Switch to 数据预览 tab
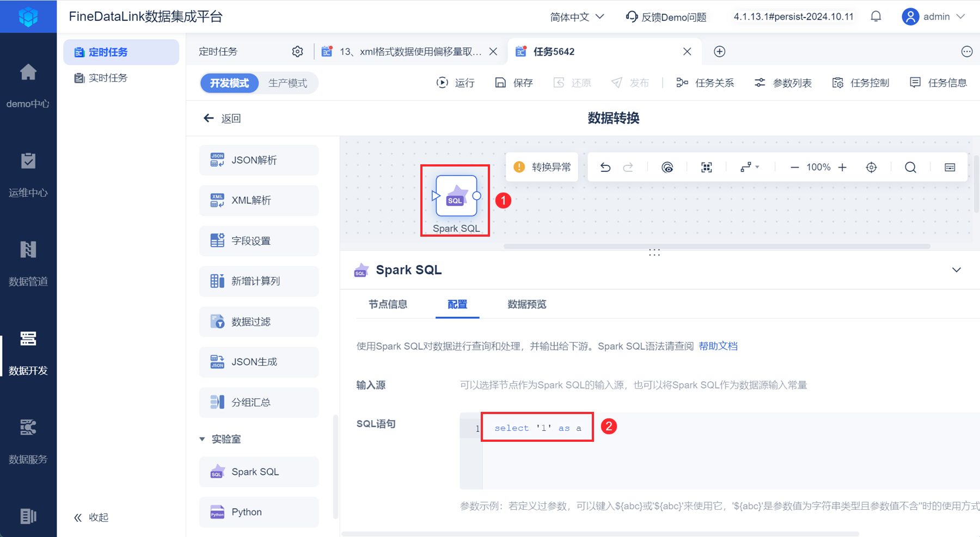The height and width of the screenshot is (537, 980). click(526, 305)
